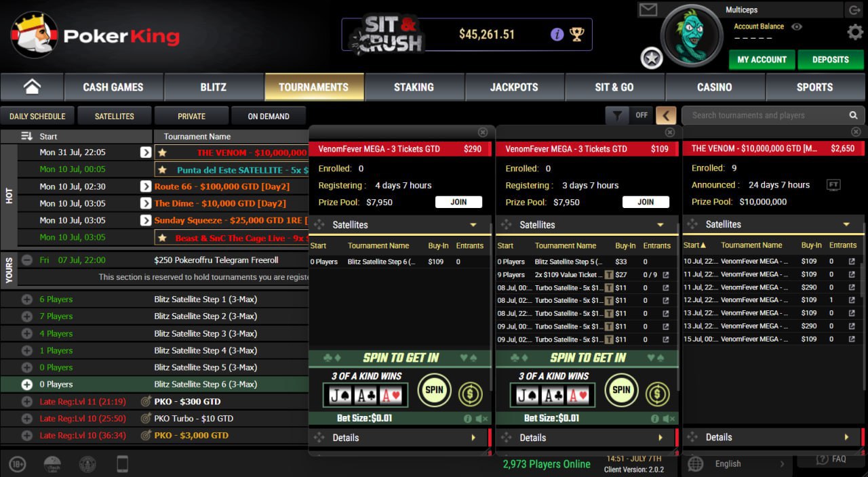Switch to the CASH GAMES tab
The height and width of the screenshot is (477, 868).
[113, 87]
